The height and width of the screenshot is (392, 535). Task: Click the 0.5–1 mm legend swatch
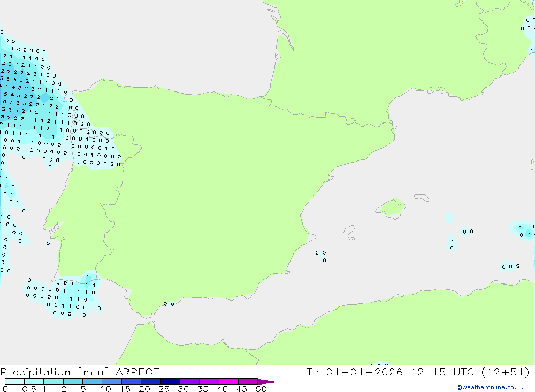click(x=34, y=381)
